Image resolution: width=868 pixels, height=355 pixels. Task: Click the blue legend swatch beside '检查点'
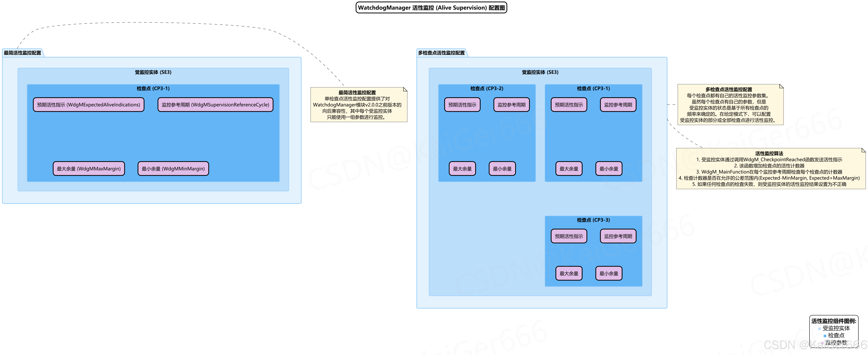[825, 336]
